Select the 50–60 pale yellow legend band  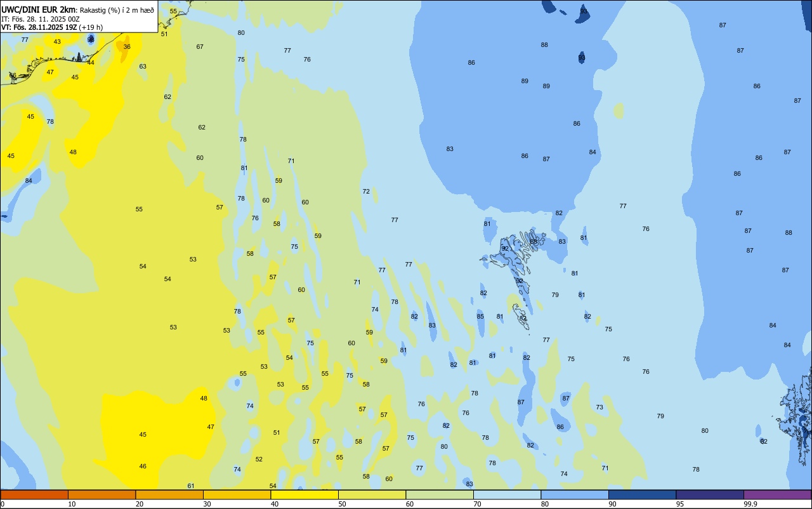click(x=372, y=494)
